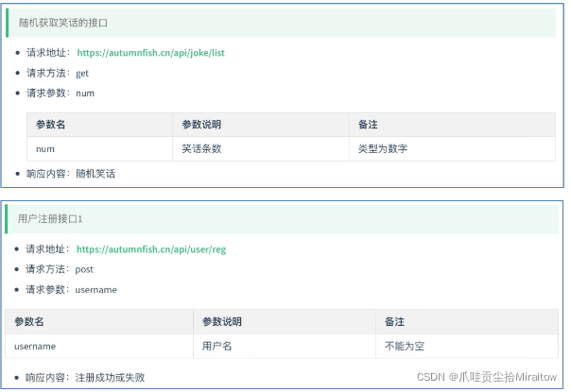This screenshot has height=392, width=571.
Task: Click the 请求方法 label beside get
Action: [x=46, y=73]
